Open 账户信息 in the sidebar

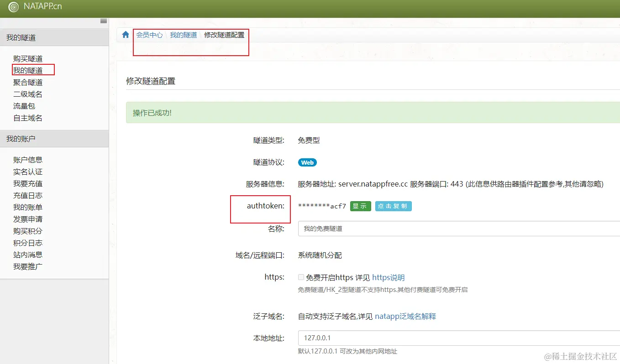(x=28, y=160)
